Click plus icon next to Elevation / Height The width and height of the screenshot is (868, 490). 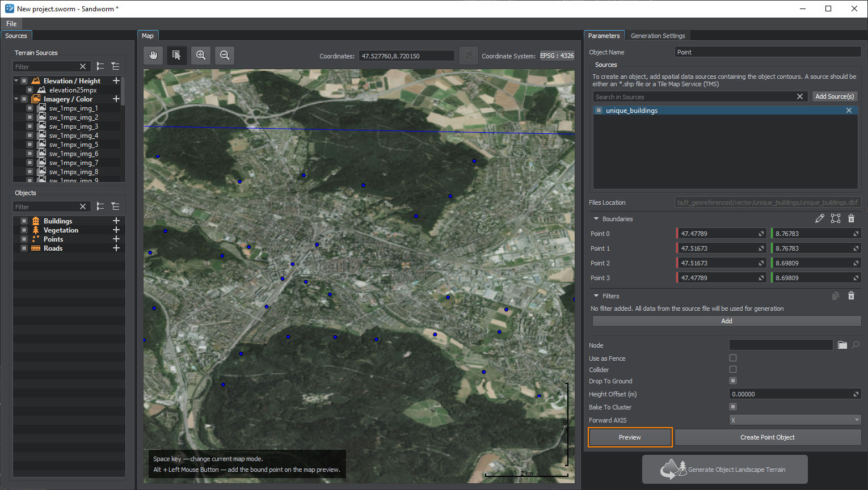[x=116, y=81]
